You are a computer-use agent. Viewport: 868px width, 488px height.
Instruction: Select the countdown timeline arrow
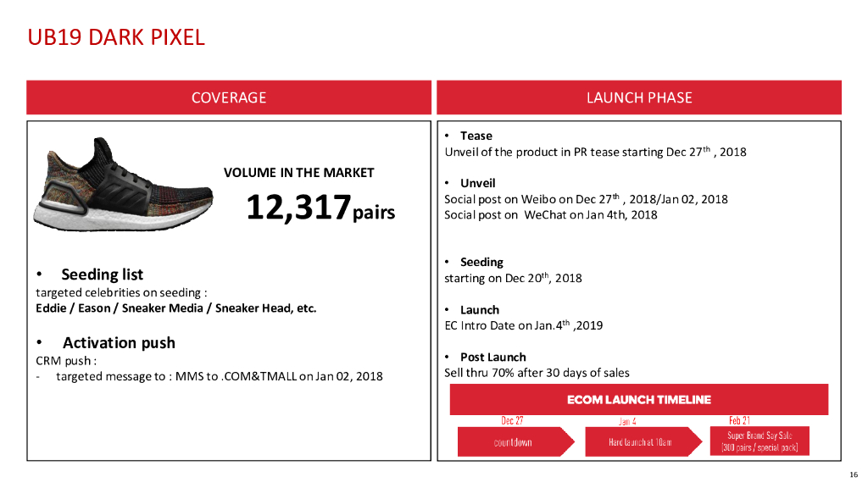pyautogui.click(x=516, y=441)
